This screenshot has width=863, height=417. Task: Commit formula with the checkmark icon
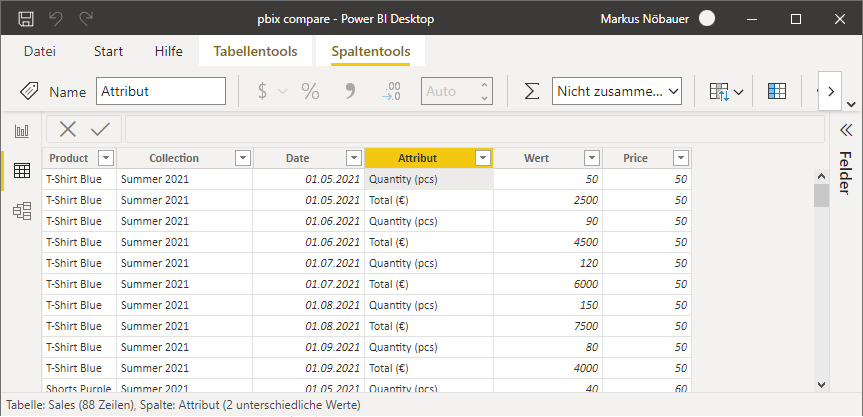(100, 129)
